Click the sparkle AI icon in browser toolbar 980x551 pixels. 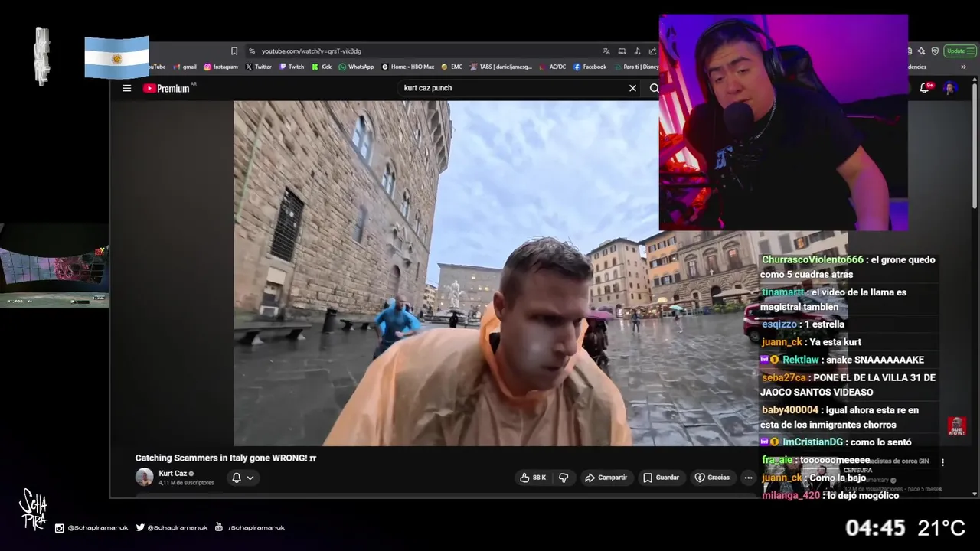[x=921, y=51]
